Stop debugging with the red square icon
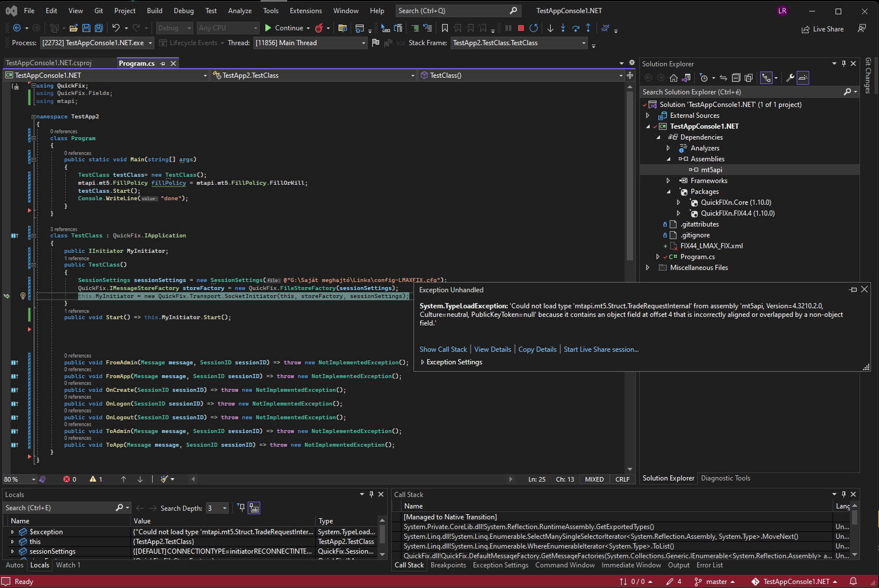The image size is (879, 588). pos(520,28)
